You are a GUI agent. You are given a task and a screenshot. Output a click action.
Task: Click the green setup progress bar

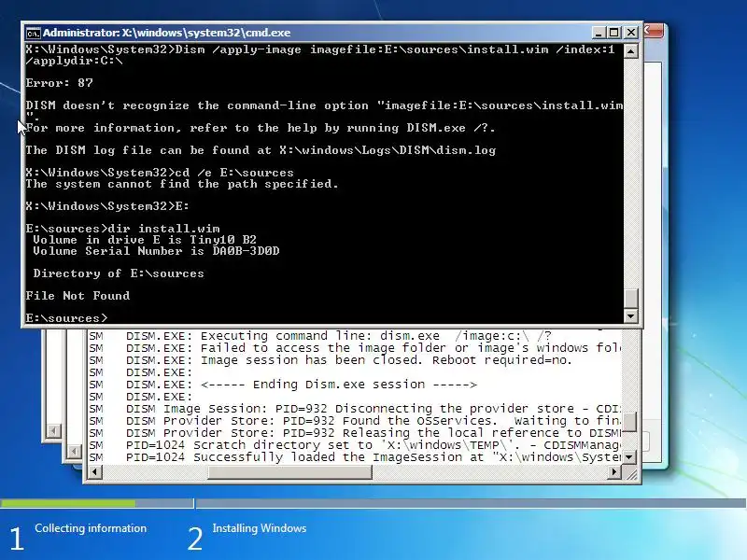(68, 503)
